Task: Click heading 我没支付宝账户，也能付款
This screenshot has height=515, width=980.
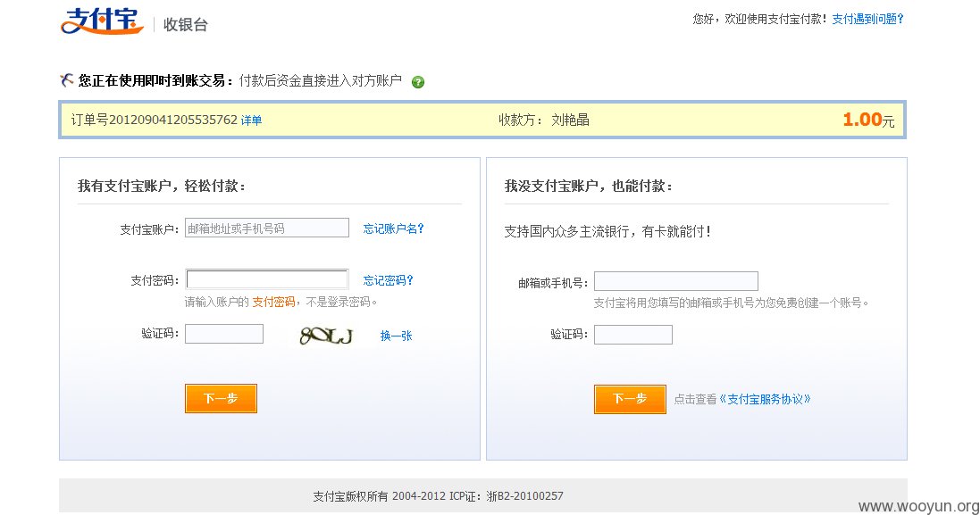Action: pos(588,186)
